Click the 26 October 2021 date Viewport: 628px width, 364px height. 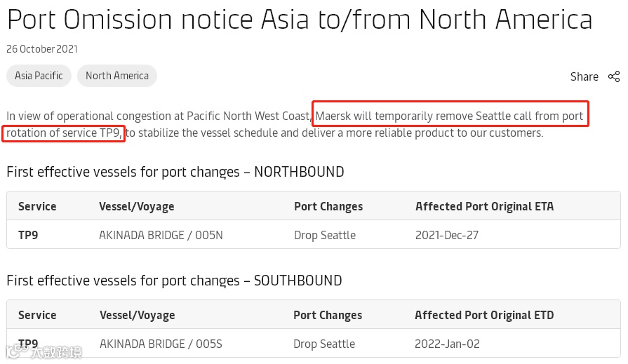pos(42,49)
